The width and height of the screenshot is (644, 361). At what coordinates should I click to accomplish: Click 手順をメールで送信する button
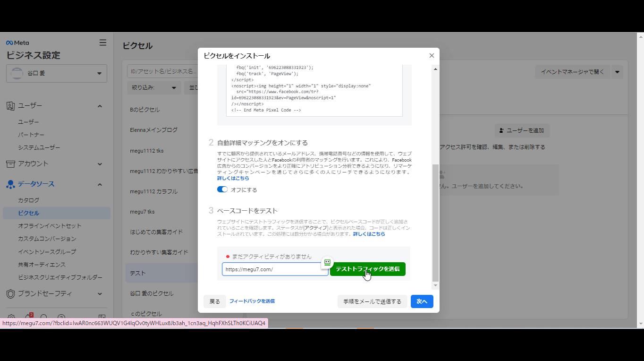pyautogui.click(x=372, y=301)
